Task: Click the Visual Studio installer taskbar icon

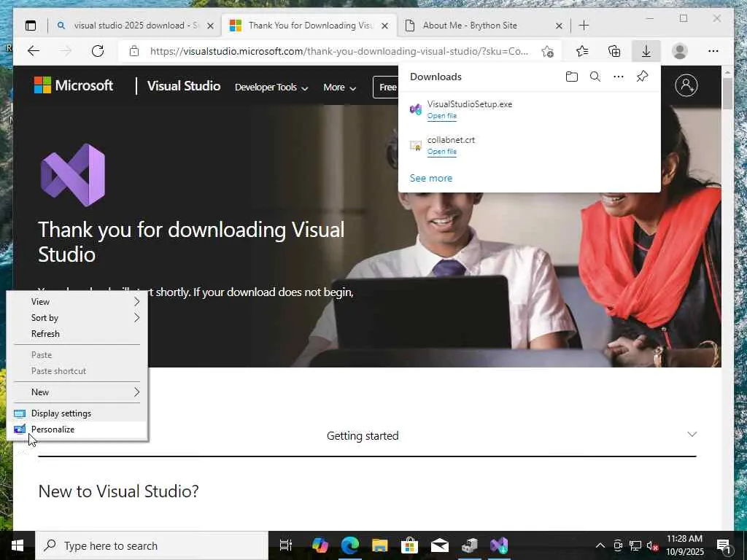Action: point(499,545)
